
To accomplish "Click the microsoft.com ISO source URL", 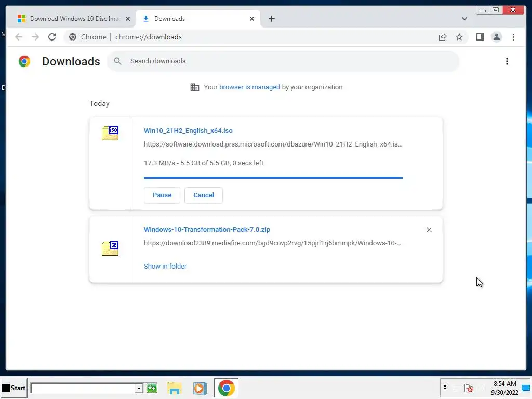I will [x=273, y=144].
